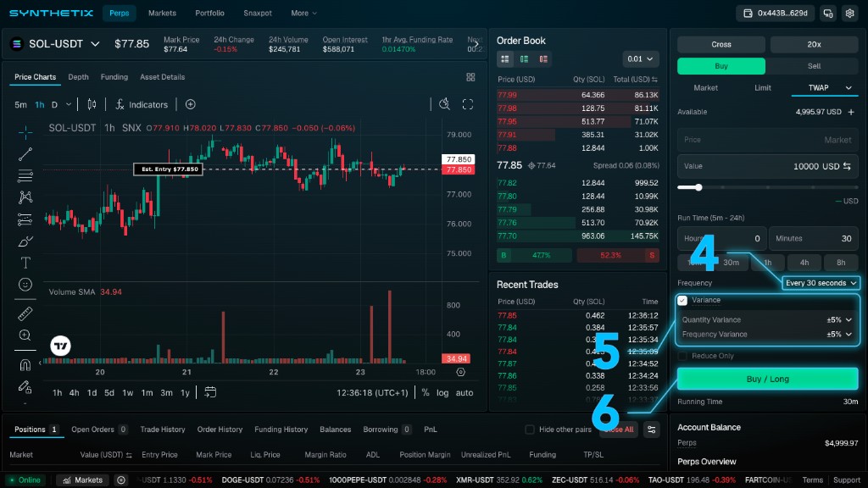Change Quantity Variance ±5% dropdown

pos(838,319)
